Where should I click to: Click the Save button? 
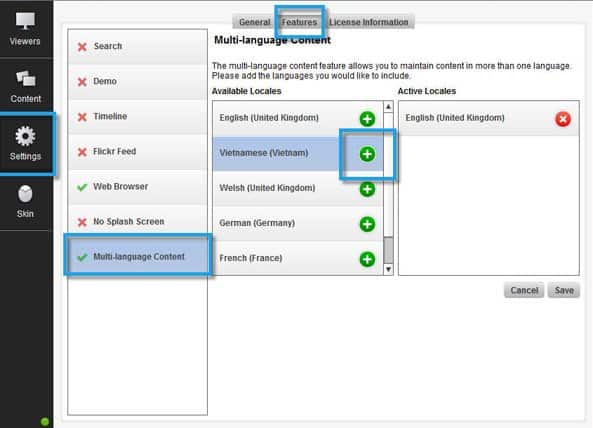(564, 290)
